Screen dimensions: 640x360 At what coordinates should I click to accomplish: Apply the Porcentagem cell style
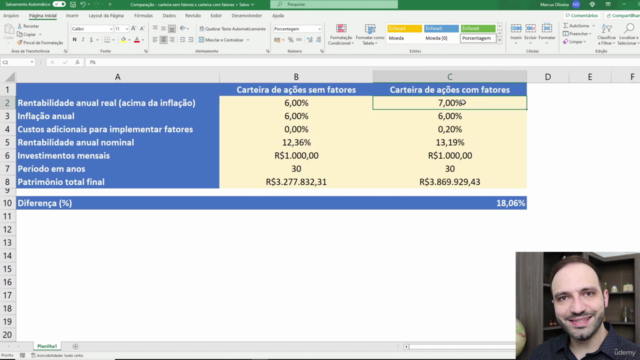pyautogui.click(x=478, y=38)
